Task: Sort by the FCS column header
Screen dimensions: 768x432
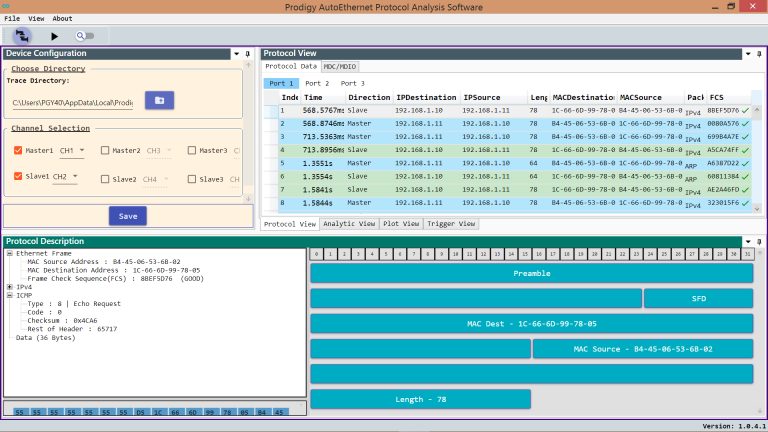Action: (x=728, y=97)
